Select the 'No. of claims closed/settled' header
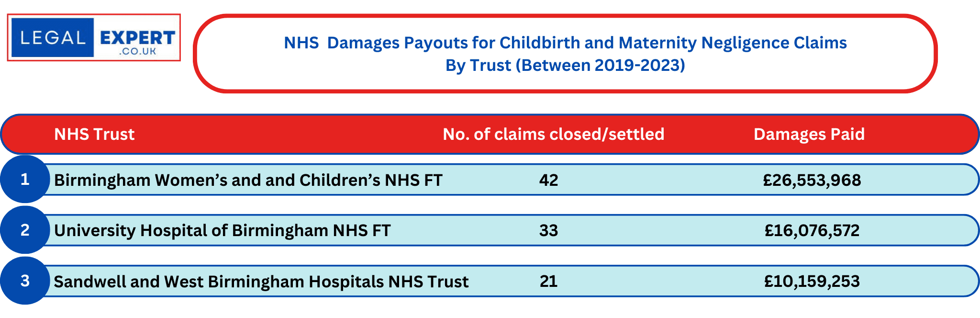The width and height of the screenshot is (980, 318). click(553, 135)
